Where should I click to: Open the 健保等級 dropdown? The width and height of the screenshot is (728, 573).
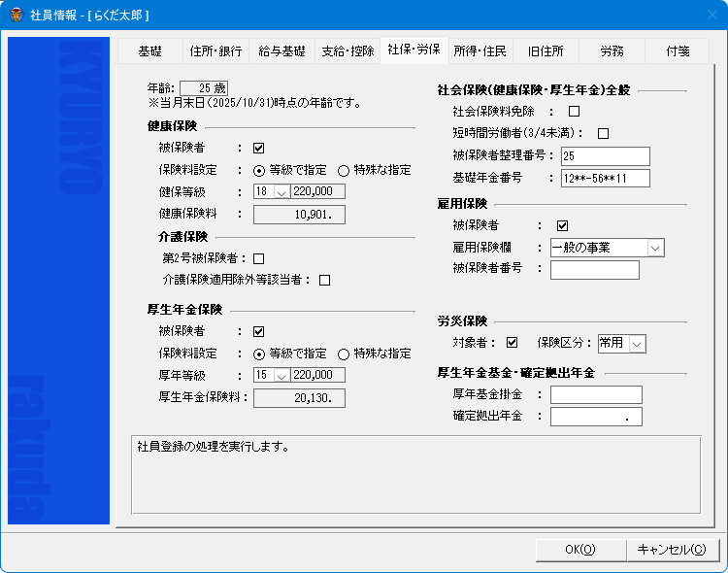[x=281, y=192]
